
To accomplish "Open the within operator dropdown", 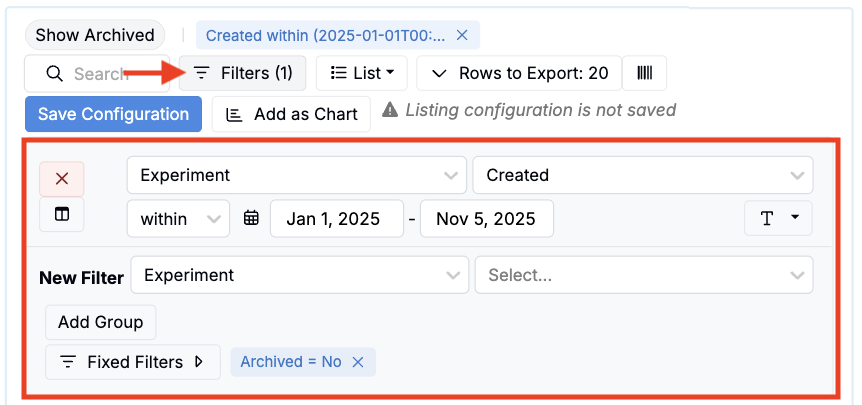I will [178, 219].
